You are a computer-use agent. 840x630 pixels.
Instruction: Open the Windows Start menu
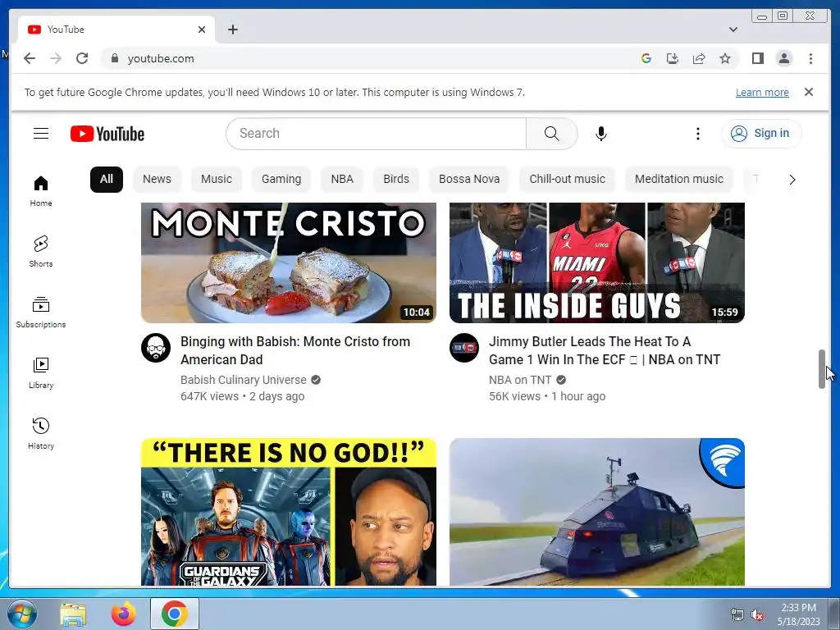22,614
